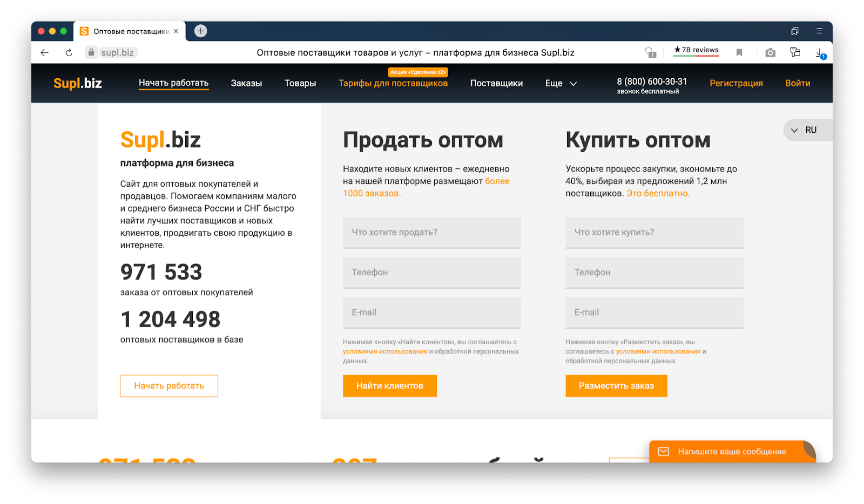Bookmark this page with the bookmark icon
The width and height of the screenshot is (864, 504).
[x=739, y=52]
